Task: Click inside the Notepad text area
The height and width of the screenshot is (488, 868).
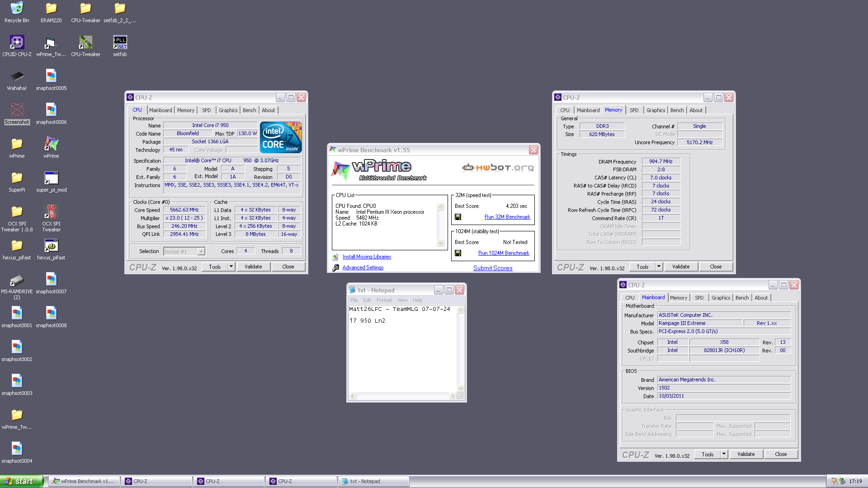Action: pyautogui.click(x=403, y=349)
